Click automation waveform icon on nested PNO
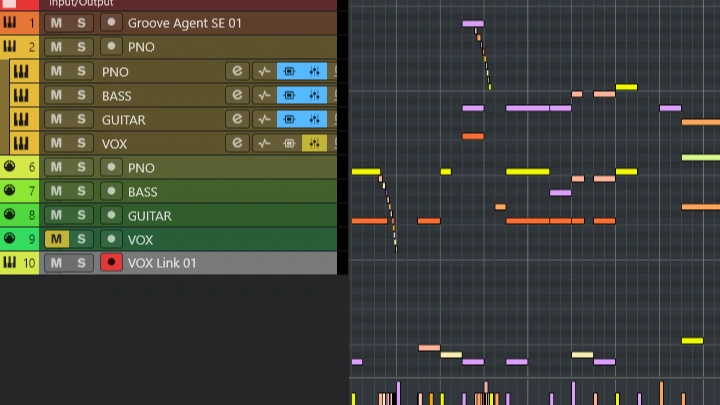This screenshot has height=405, width=720. tap(264, 71)
